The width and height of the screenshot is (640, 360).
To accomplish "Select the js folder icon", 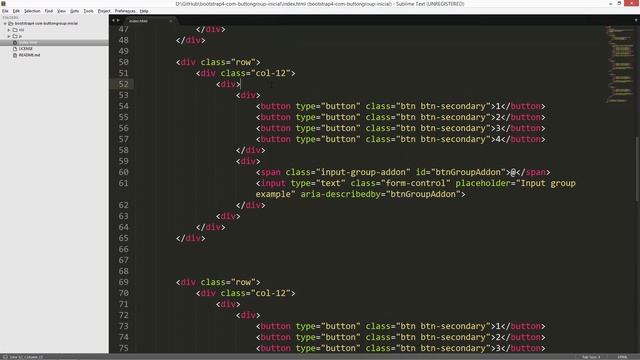I will coord(15,36).
